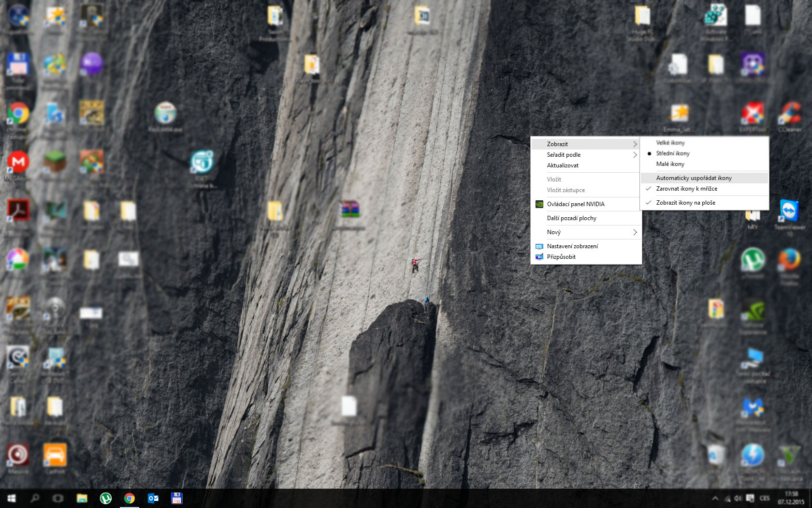Uncheck Zarovnat ikony k mřížce
The image size is (812, 508).
pos(686,189)
